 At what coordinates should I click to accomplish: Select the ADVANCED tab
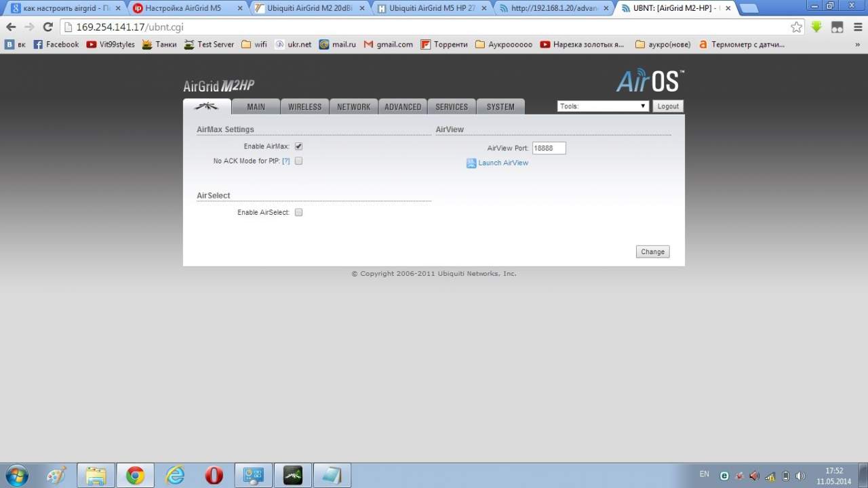click(x=403, y=106)
